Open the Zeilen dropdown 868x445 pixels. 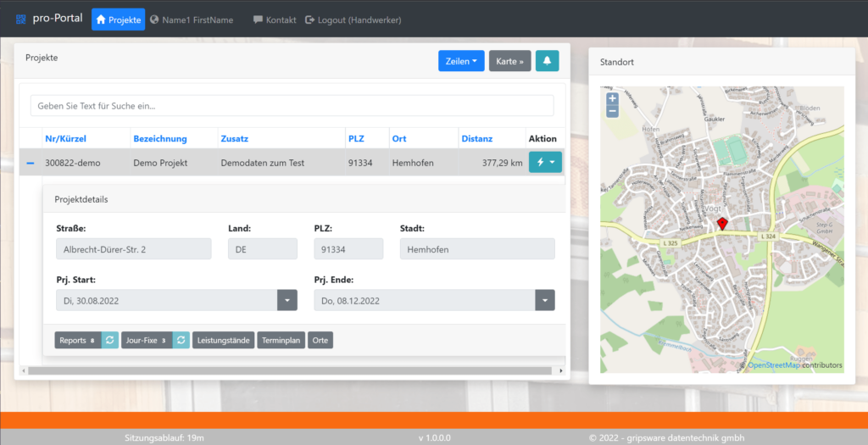(461, 61)
